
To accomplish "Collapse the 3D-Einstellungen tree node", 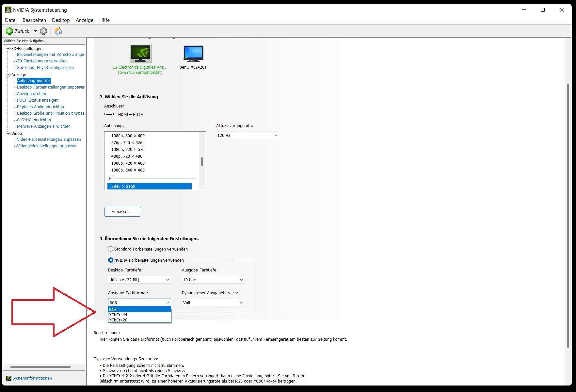I will click(8, 48).
